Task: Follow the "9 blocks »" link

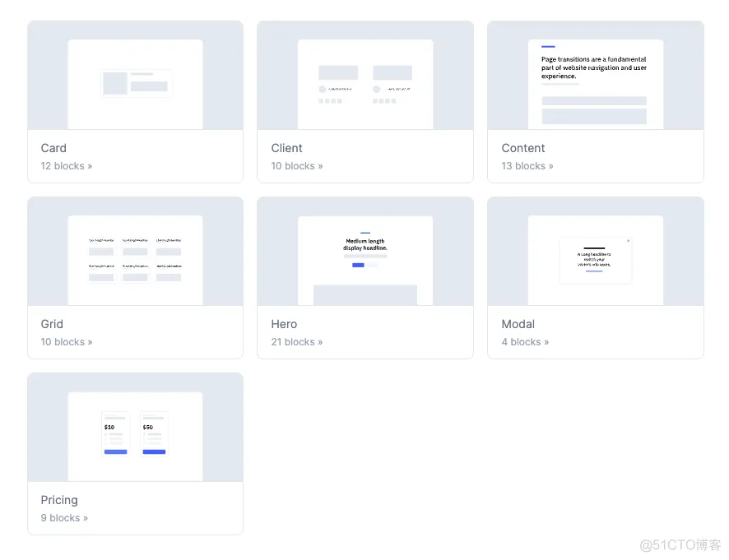Action: 64,518
